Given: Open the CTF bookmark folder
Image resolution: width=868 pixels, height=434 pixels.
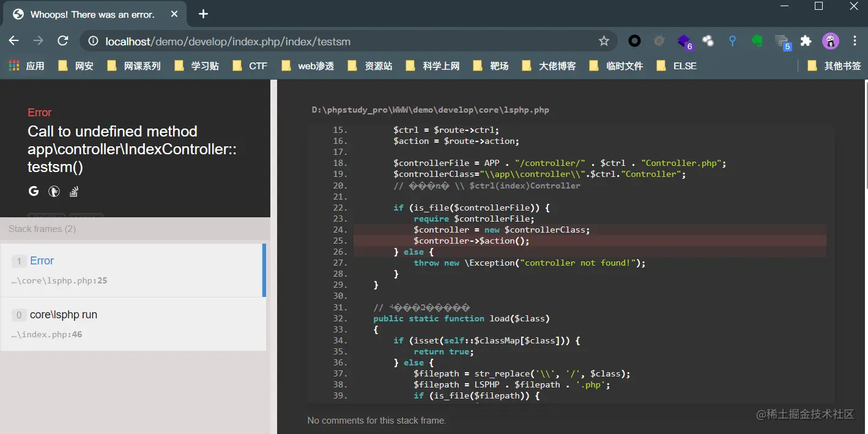Looking at the screenshot, I should (250, 65).
